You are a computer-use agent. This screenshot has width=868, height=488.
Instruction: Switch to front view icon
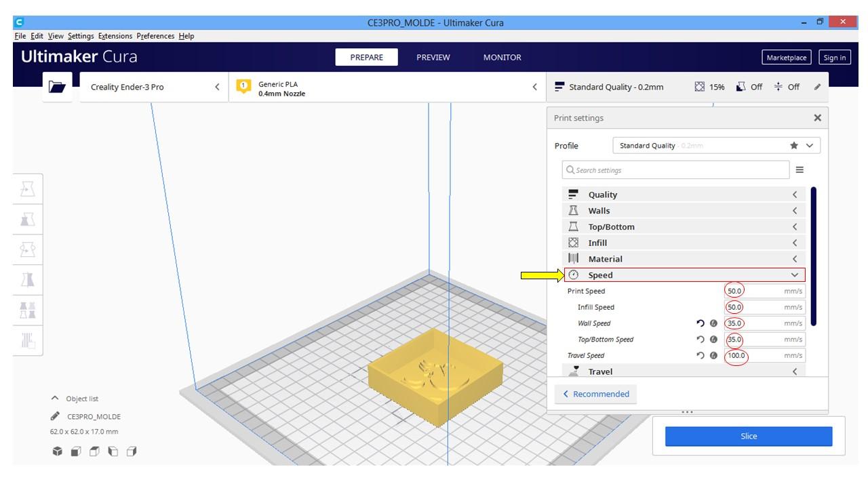pos(76,451)
